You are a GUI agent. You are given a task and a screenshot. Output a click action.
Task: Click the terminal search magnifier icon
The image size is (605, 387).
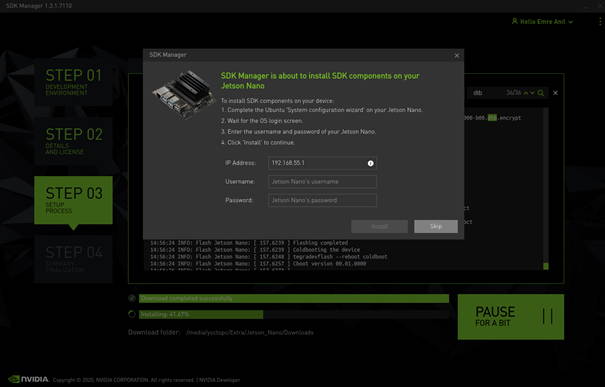[x=541, y=93]
